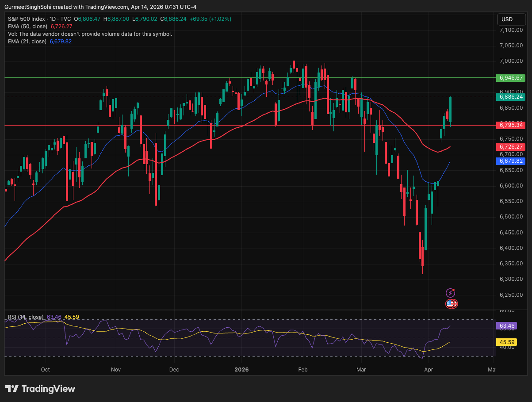Screen dimensions: 532x402
Task: Click the Mar label on time axis
Action: pyautogui.click(x=361, y=369)
